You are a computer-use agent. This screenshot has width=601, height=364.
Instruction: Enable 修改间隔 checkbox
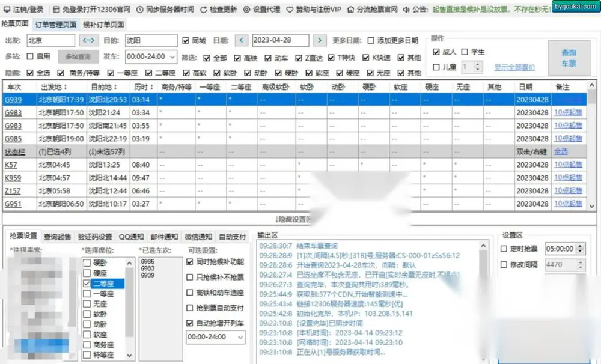point(504,265)
